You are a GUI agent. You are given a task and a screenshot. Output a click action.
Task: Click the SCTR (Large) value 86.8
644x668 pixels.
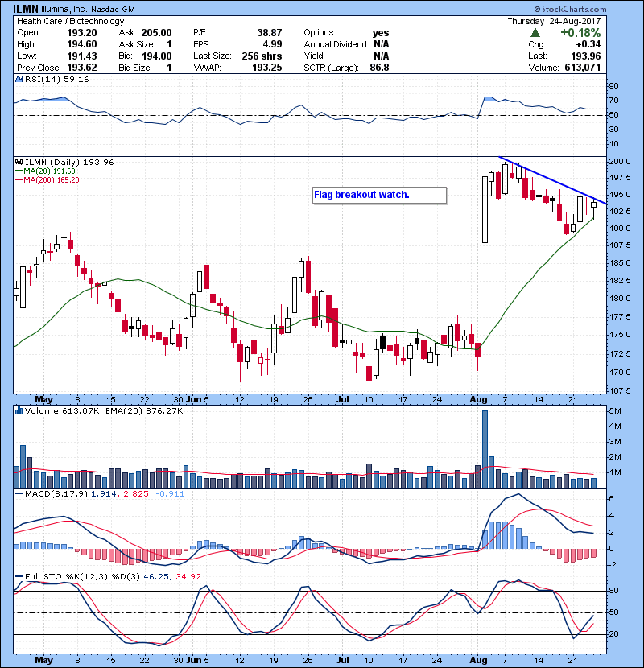pos(379,68)
